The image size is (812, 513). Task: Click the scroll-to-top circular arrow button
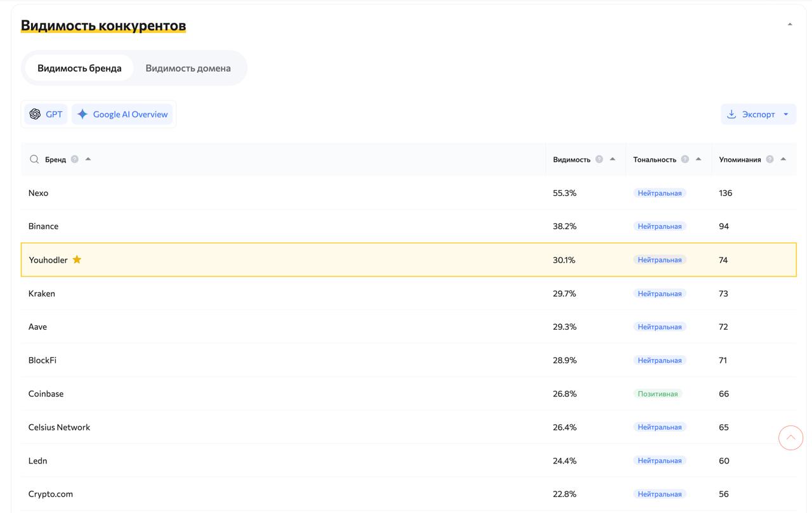point(790,438)
